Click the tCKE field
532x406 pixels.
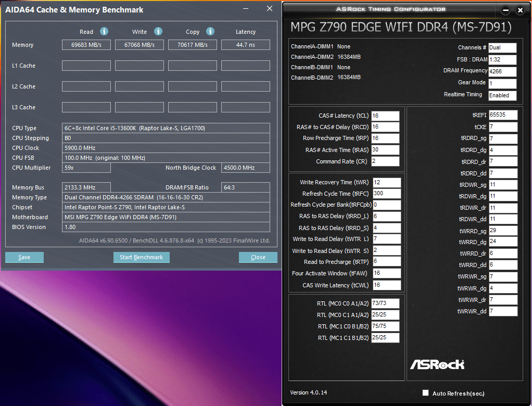tap(503, 127)
